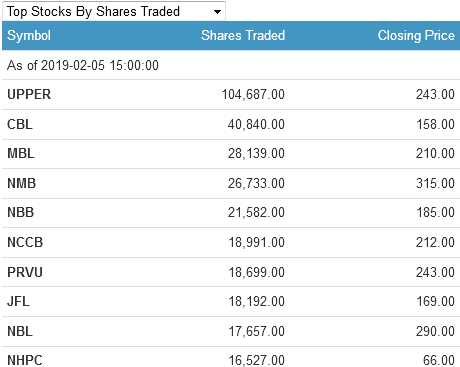Open the MBL stock row
Image resolution: width=460 pixels, height=367 pixels.
point(231,154)
